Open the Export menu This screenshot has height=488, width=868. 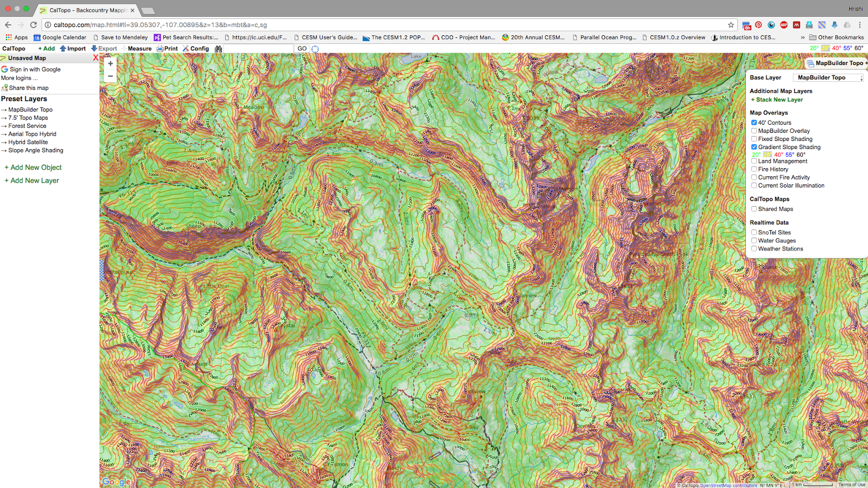(104, 49)
